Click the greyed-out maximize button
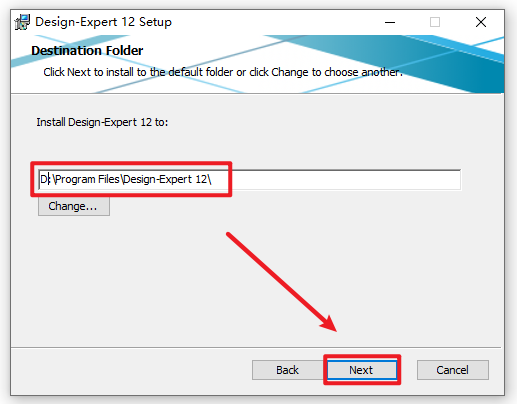 pyautogui.click(x=435, y=22)
